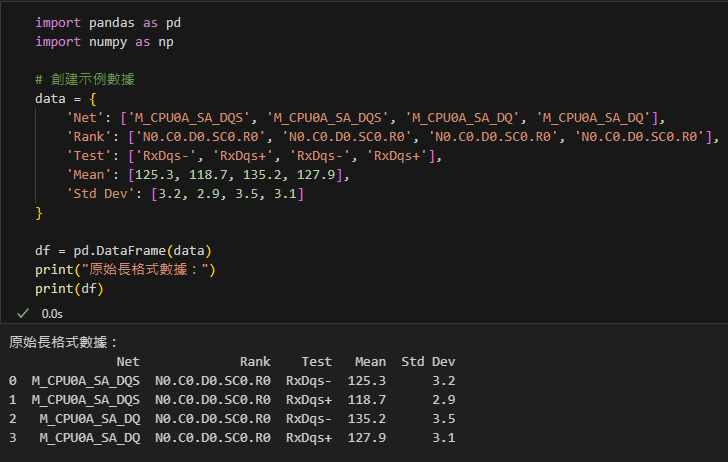Click the 0.0s execution time label

[x=52, y=314]
